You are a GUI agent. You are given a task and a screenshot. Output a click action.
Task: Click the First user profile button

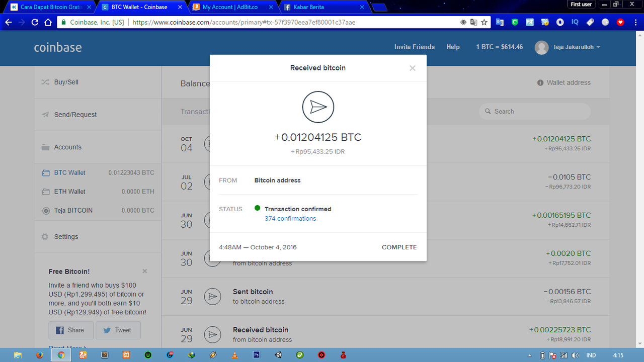point(581,4)
